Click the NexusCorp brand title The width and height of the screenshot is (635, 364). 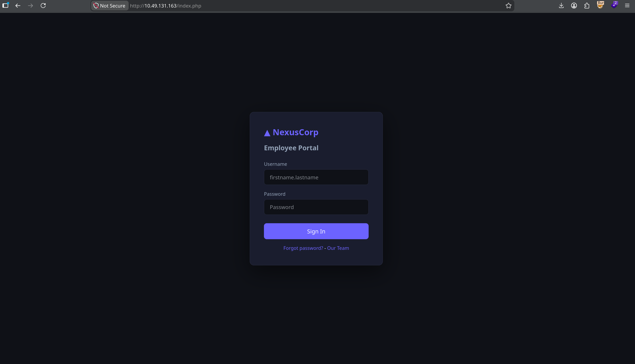tap(295, 132)
